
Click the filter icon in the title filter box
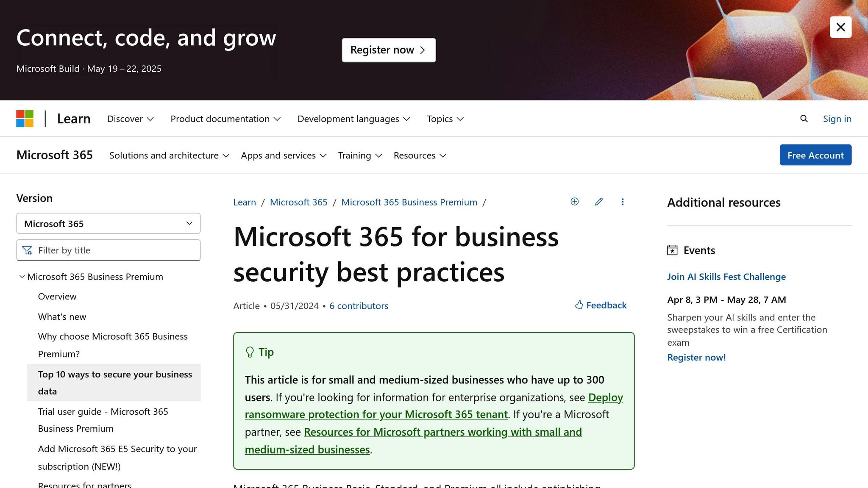point(27,250)
